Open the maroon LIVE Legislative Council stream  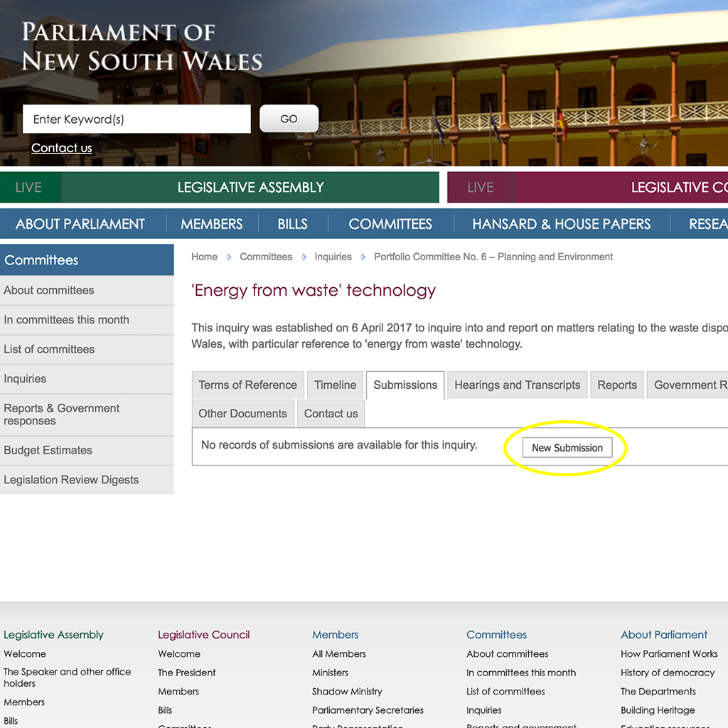(x=481, y=187)
